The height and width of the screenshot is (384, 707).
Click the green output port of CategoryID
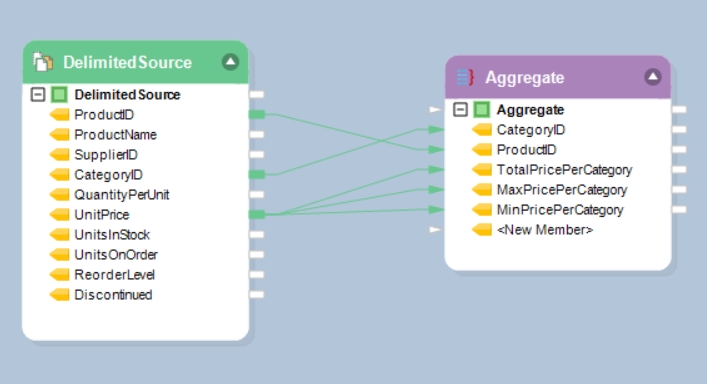(x=257, y=175)
